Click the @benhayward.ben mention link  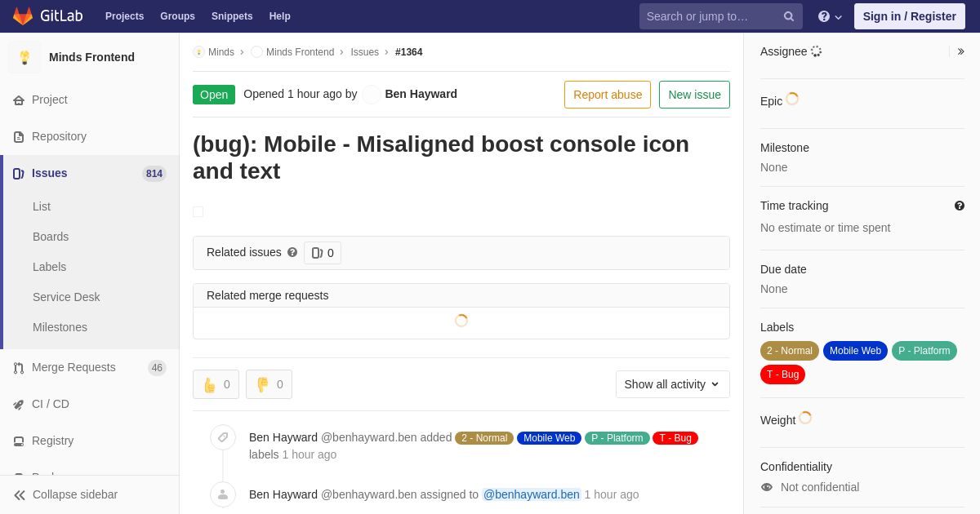click(532, 494)
